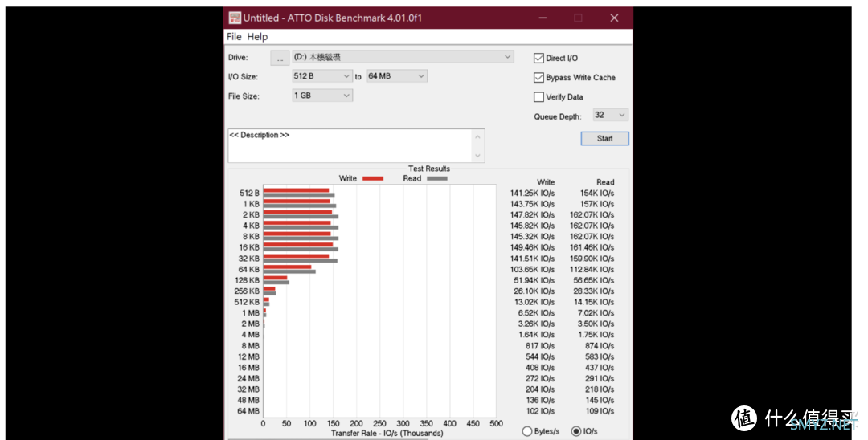Click the description box scroll up arrow
The image size is (868, 440).
(477, 136)
